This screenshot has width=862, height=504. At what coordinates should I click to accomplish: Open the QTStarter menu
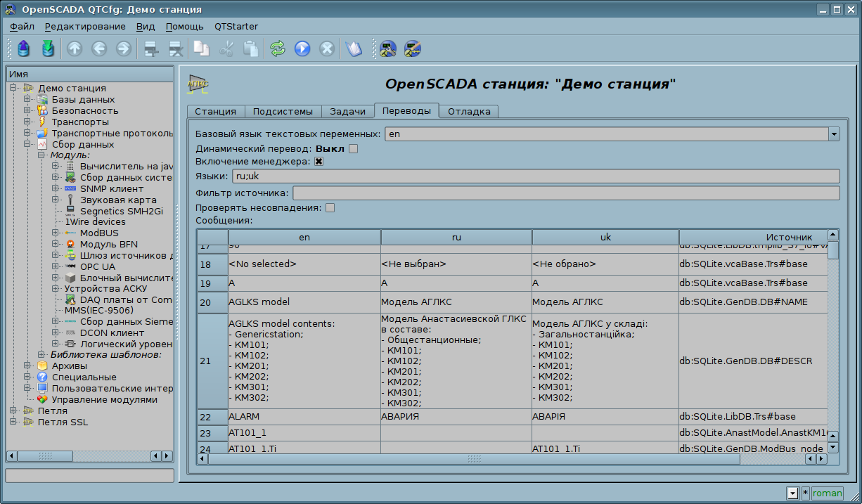(x=236, y=27)
